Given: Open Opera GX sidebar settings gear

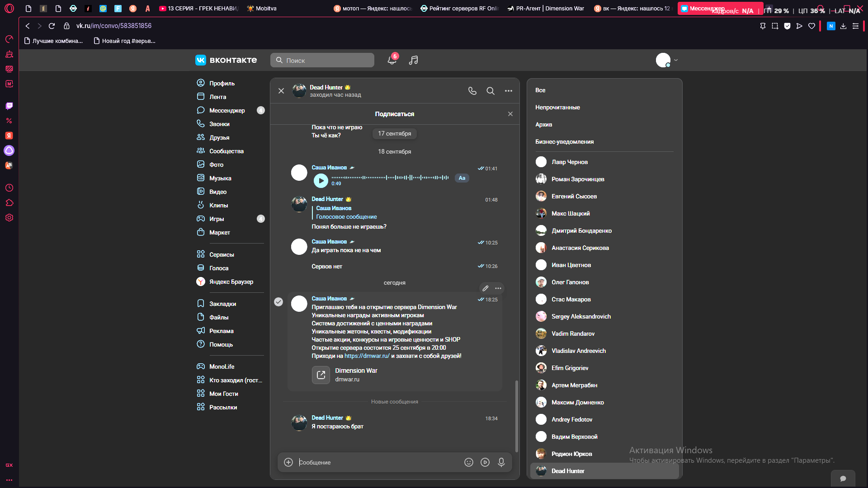Looking at the screenshot, I should [9, 218].
